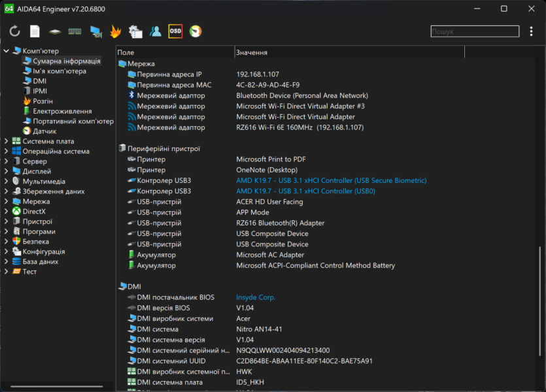The height and width of the screenshot is (392, 546).
Task: Select the OneNote (Desktop) printer row
Action: pos(325,170)
